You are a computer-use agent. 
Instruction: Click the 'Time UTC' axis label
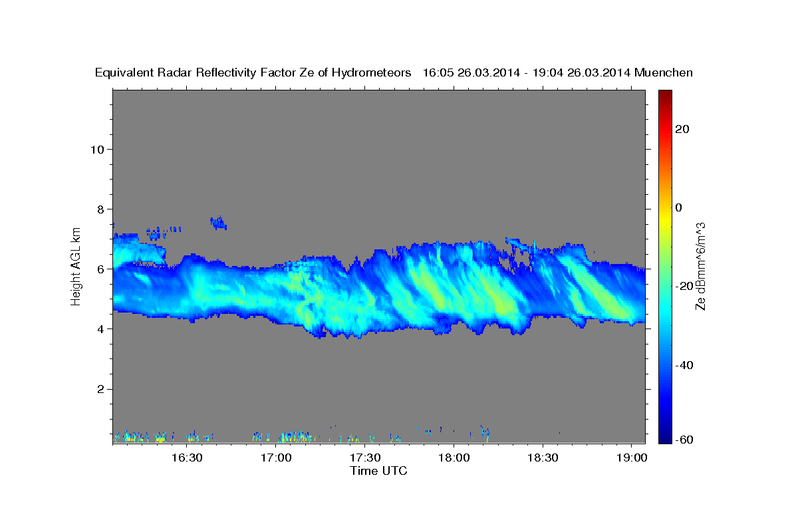[378, 471]
